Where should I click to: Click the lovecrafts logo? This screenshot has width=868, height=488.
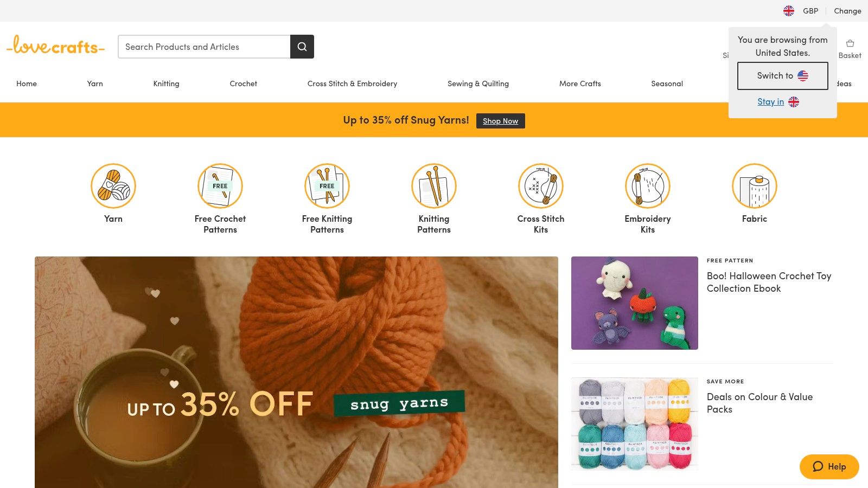point(55,46)
